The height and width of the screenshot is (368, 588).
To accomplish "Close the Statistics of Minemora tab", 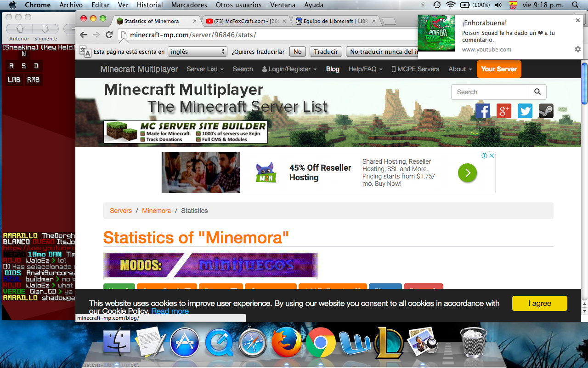I will (x=195, y=21).
